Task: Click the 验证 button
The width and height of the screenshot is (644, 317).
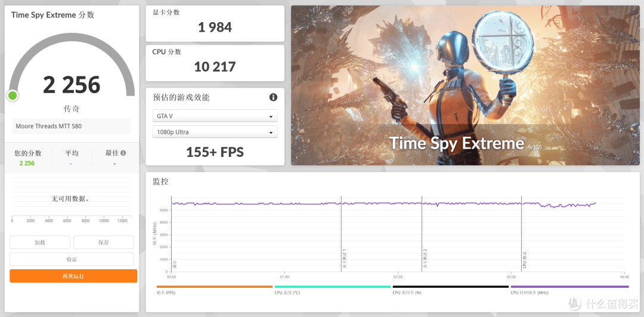Action: pos(72,260)
